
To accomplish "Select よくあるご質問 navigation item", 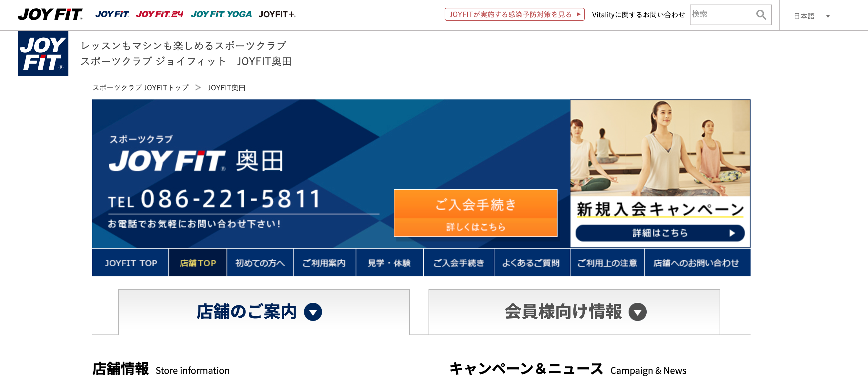I will click(x=531, y=263).
